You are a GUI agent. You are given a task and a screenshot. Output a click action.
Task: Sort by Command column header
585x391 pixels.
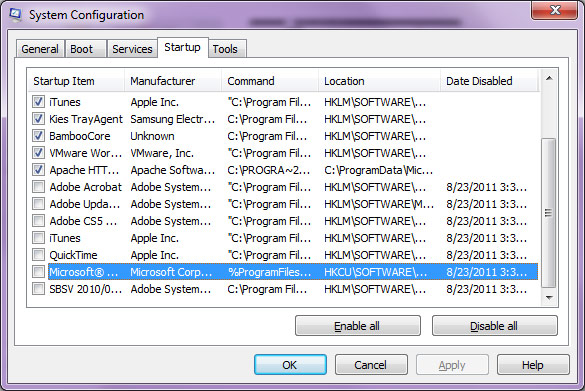click(270, 81)
